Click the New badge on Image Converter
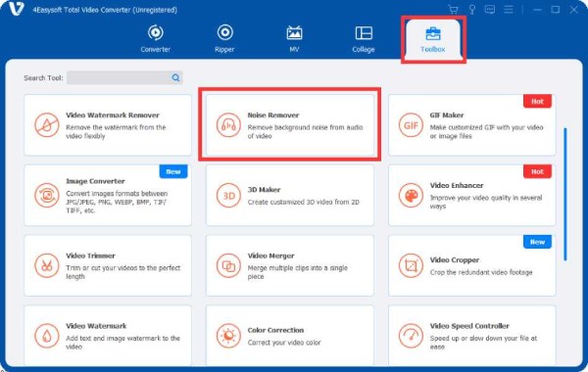Image resolution: width=588 pixels, height=372 pixels. pyautogui.click(x=173, y=171)
